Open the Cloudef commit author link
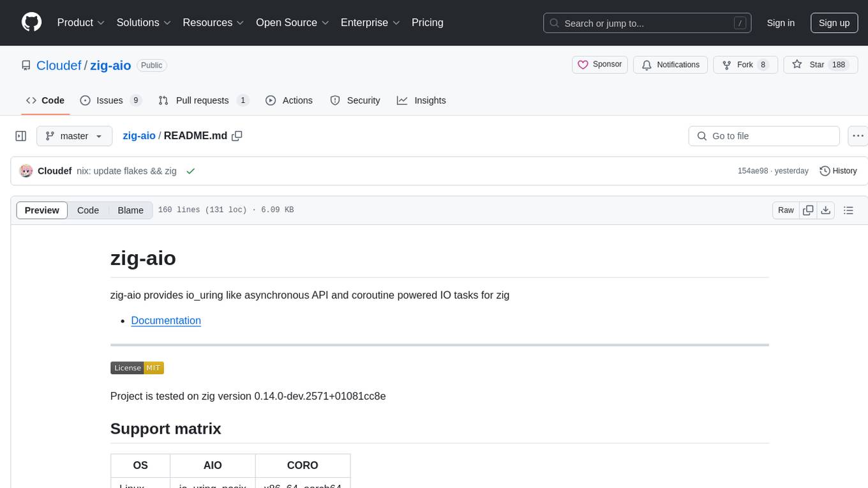Image resolution: width=868 pixels, height=488 pixels. point(55,171)
